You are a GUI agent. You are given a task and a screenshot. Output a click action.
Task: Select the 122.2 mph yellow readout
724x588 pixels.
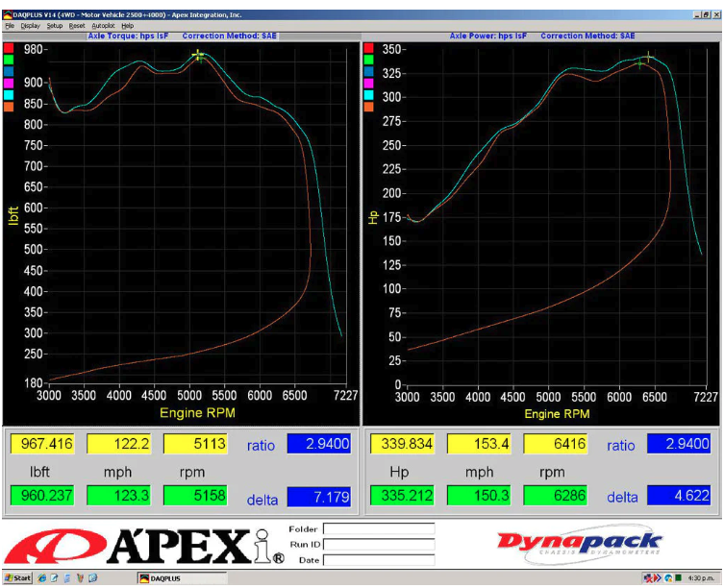tap(118, 444)
